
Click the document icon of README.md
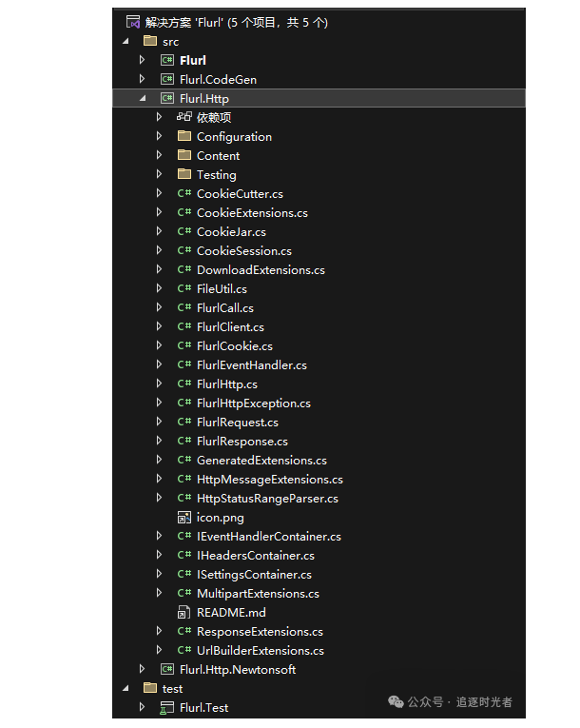coord(184,613)
